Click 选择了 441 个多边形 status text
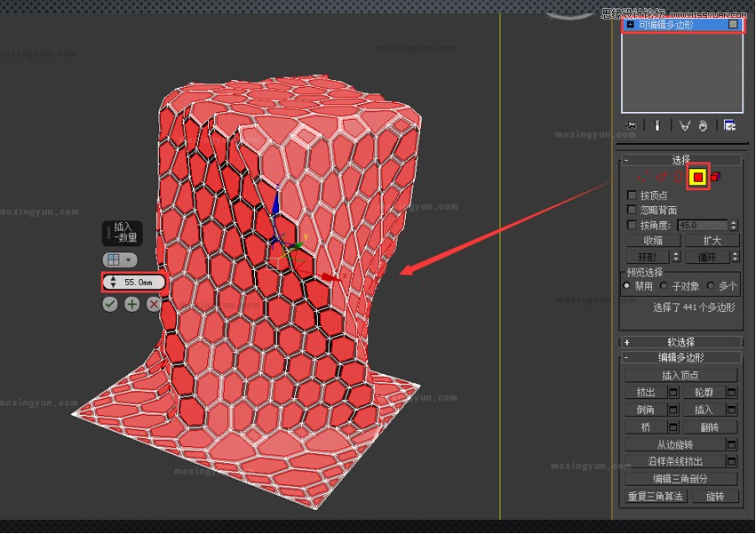 pyautogui.click(x=694, y=307)
